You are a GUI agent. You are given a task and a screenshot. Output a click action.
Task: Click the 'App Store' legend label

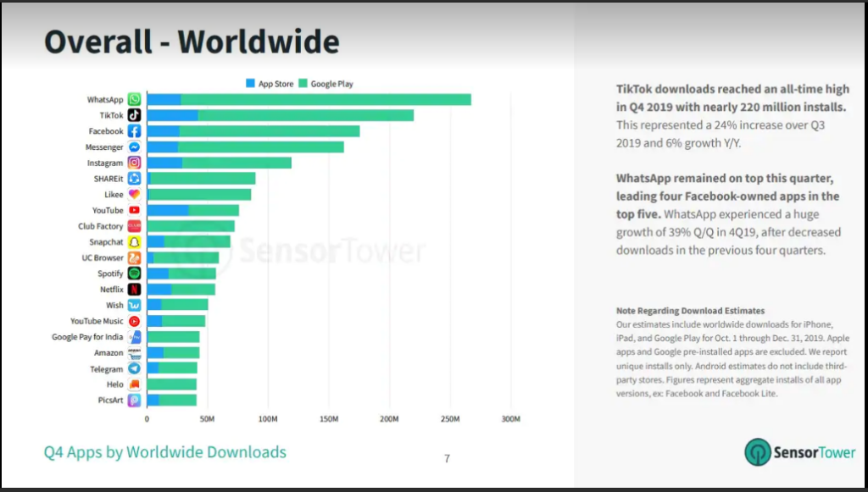275,84
